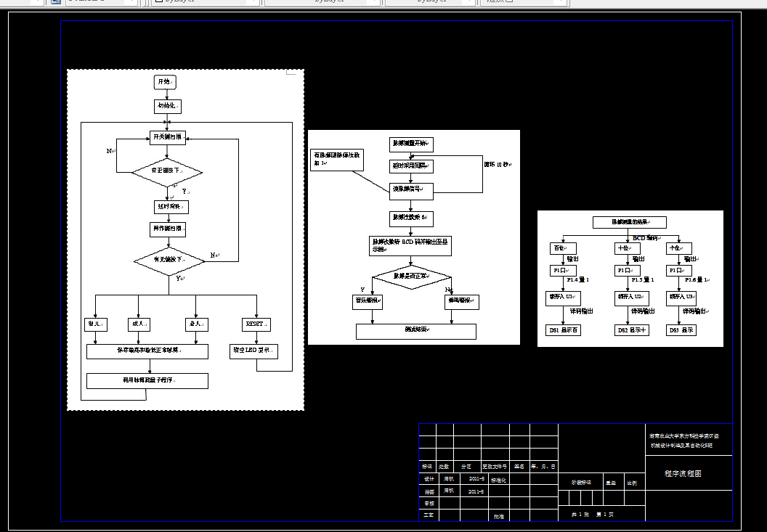Image resolution: width=767 pixels, height=532 pixels.
Task: Select the '测试结束' end box
Action: click(x=415, y=331)
